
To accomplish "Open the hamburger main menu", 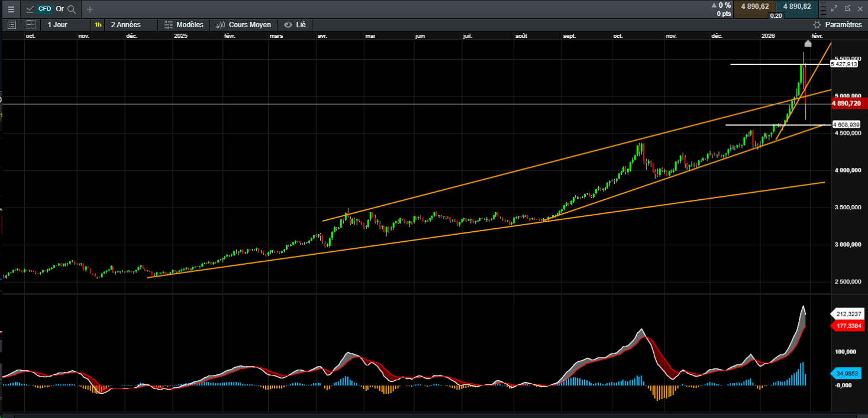I will point(11,9).
